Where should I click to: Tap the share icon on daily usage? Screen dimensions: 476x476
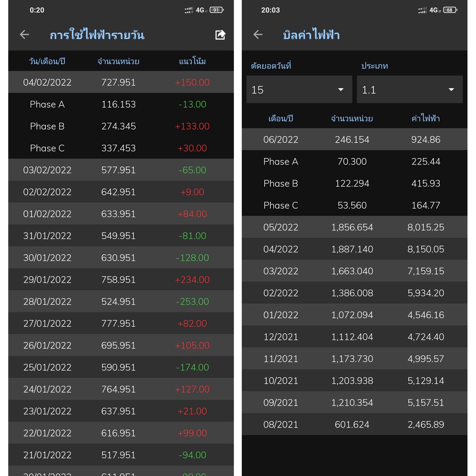pos(220,35)
